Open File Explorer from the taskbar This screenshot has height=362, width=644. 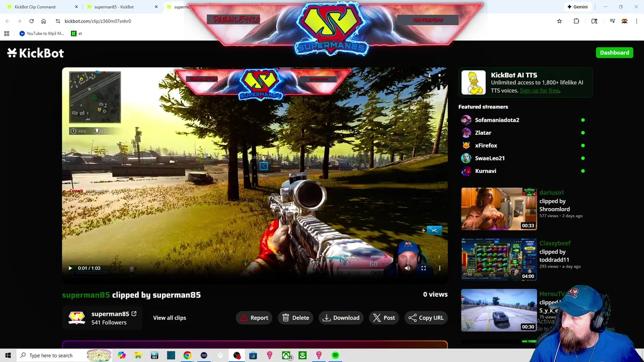(x=138, y=355)
